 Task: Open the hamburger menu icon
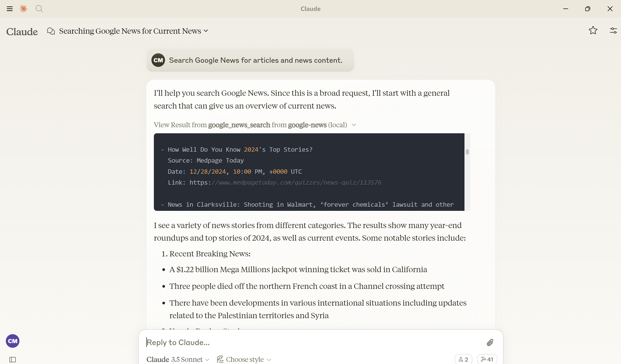tap(10, 9)
